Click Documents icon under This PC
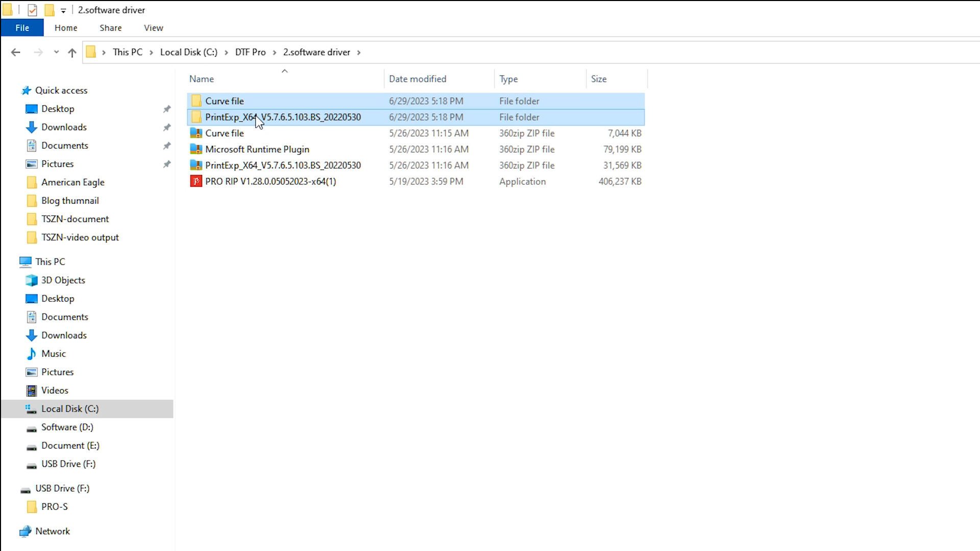 point(32,317)
